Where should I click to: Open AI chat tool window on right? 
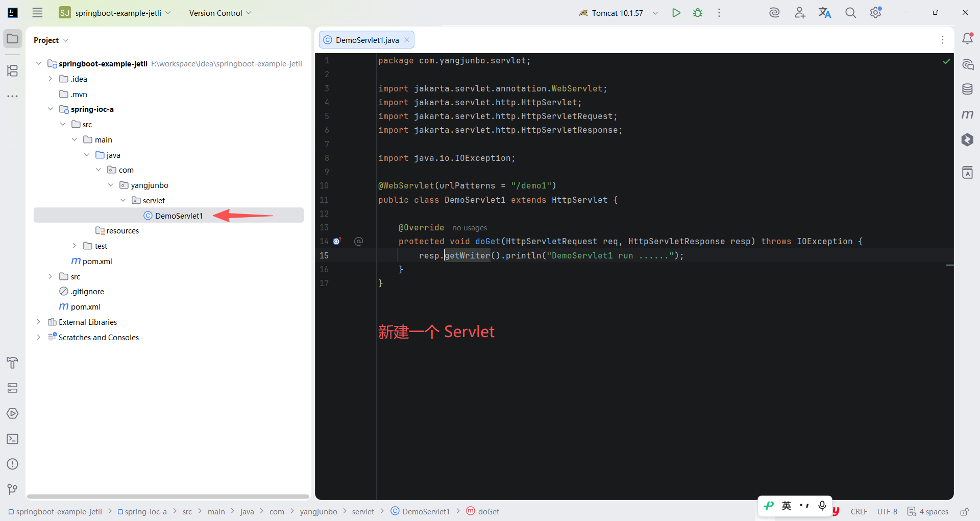[967, 64]
